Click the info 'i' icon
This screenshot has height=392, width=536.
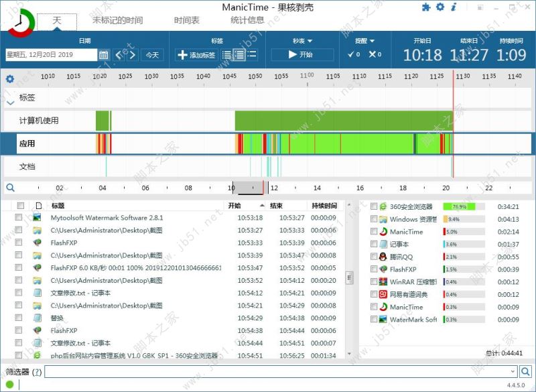454,7
